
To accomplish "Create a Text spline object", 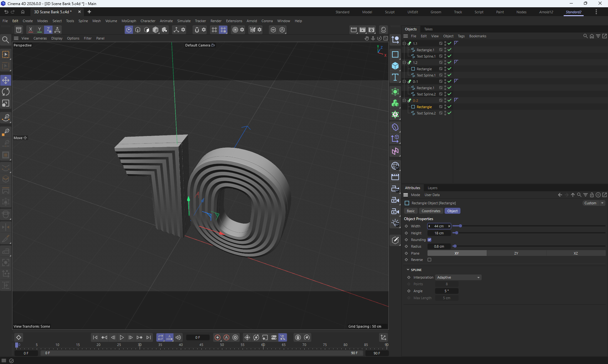I will pos(395,77).
